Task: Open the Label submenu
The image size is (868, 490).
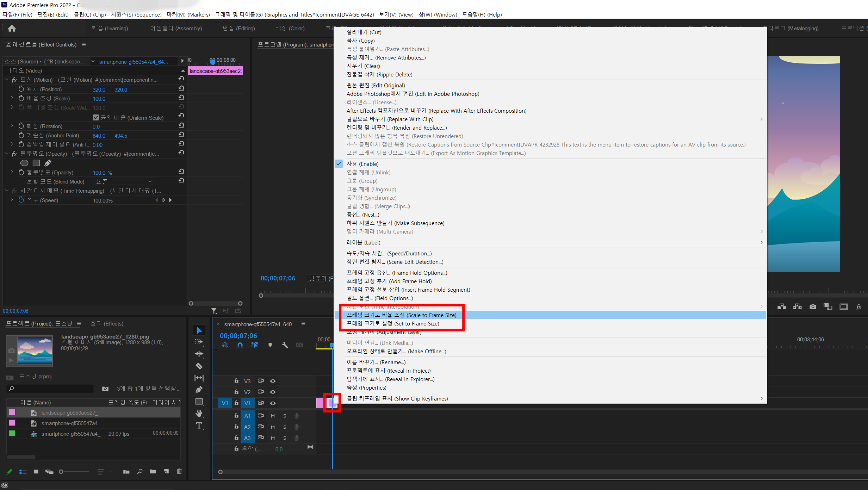Action: click(550, 242)
